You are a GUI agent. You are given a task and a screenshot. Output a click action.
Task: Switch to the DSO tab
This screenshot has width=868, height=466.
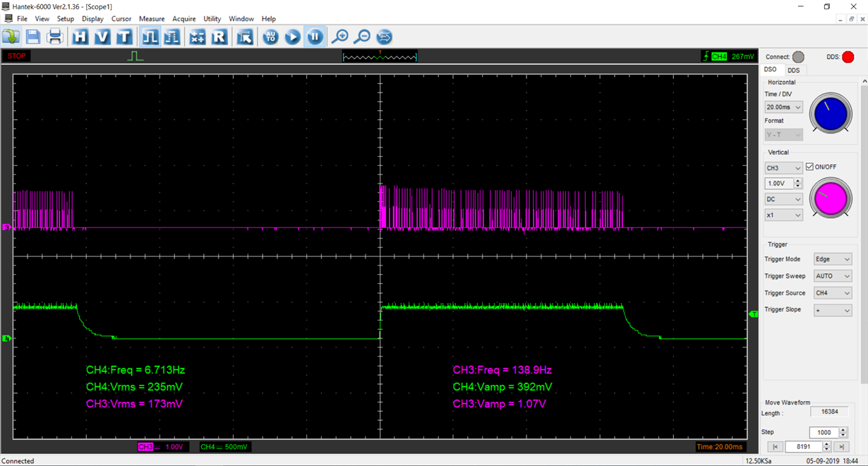[770, 69]
